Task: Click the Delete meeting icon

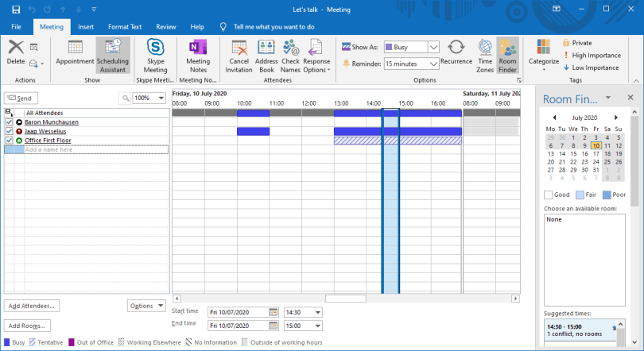Action: pos(15,52)
